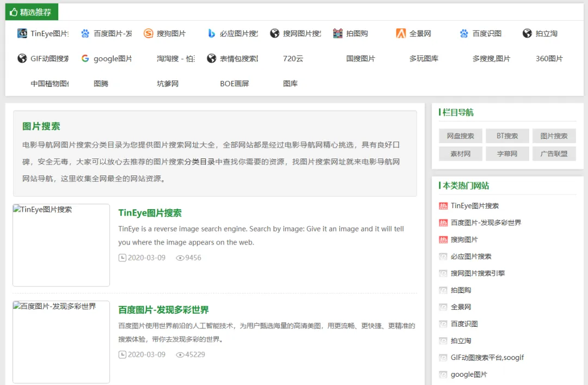Open the 广告联盟 category button
The height and width of the screenshot is (385, 588).
click(554, 154)
